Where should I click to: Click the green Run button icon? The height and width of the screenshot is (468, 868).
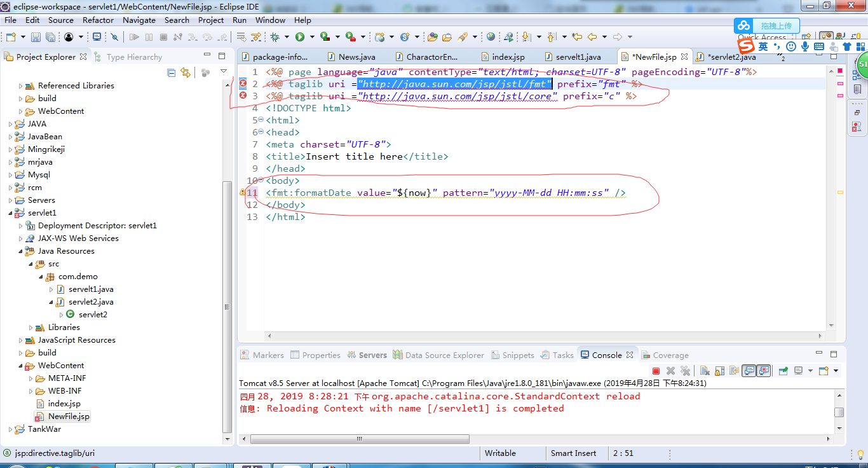point(300,37)
